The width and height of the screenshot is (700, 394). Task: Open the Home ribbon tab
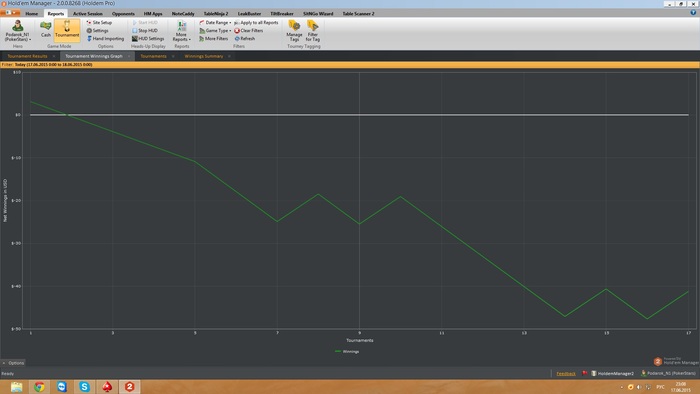[x=32, y=13]
